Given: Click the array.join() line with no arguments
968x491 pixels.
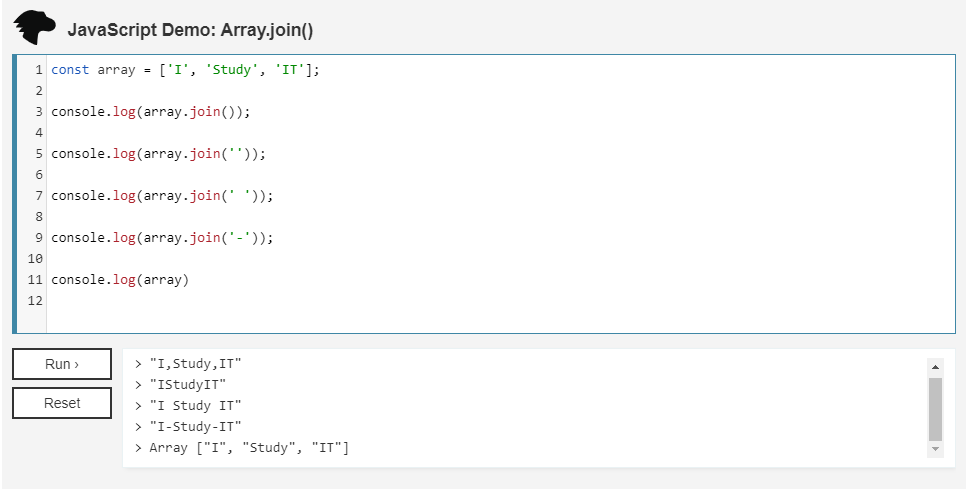Looking at the screenshot, I should click(x=150, y=112).
